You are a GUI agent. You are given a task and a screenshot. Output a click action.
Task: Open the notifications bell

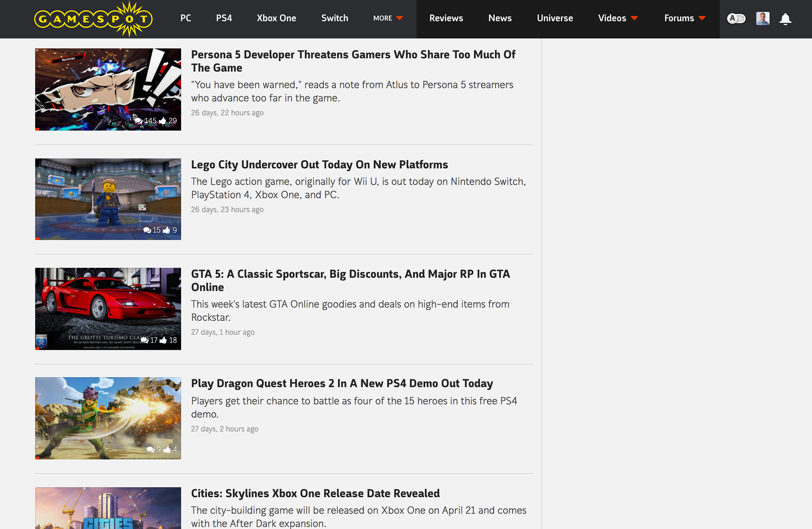click(785, 19)
